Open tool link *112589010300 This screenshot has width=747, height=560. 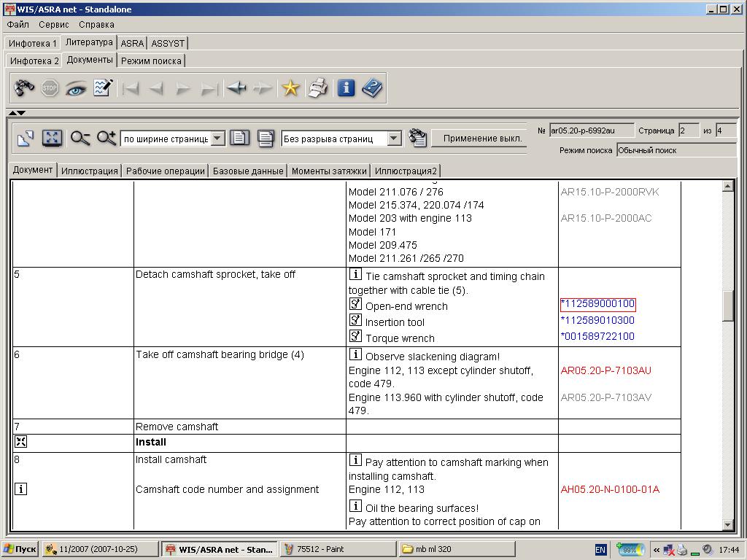[x=597, y=320]
